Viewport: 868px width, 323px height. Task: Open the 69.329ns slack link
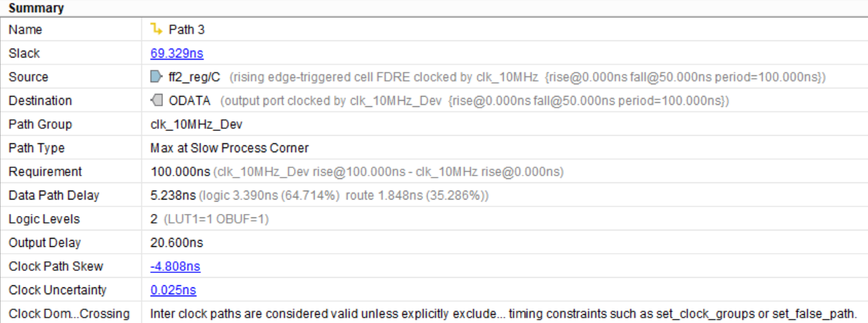click(177, 53)
